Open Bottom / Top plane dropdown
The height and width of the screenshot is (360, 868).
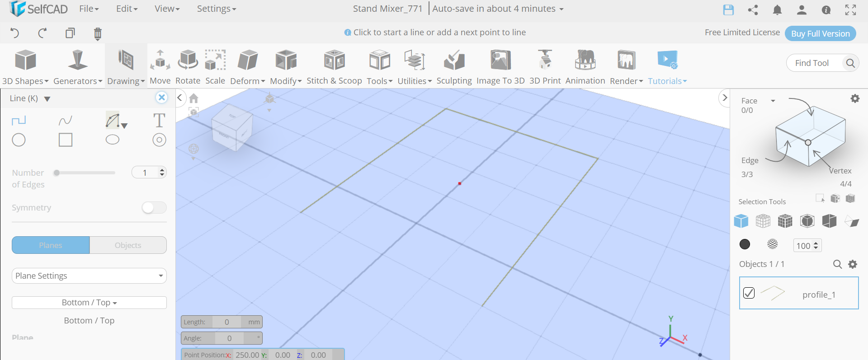click(x=89, y=303)
